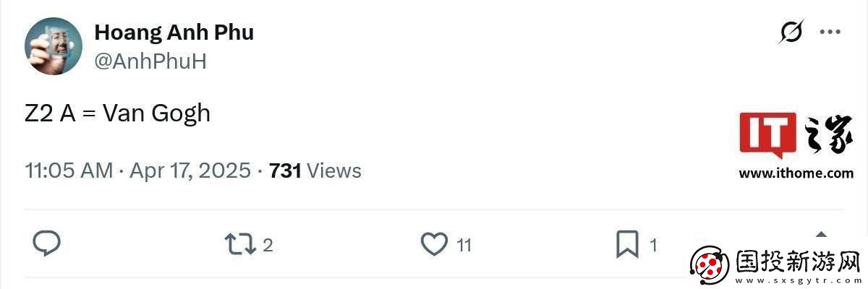Click the red IT logo watermark
Screen dimensions: 868x289
[767, 134]
